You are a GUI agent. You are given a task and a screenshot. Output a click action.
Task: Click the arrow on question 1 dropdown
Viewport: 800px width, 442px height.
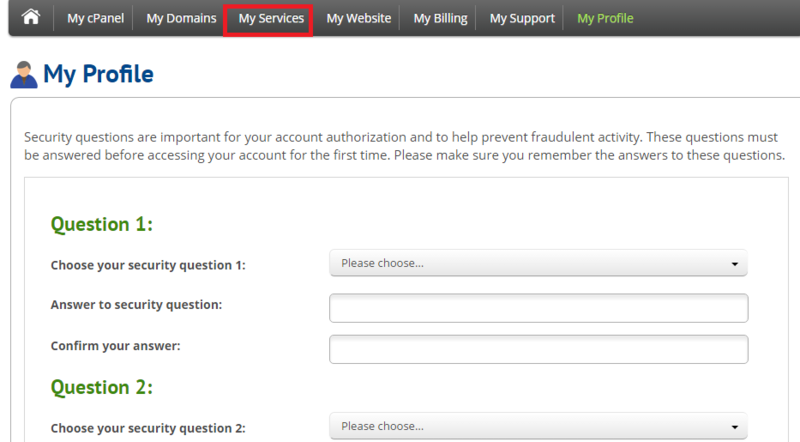[735, 264]
